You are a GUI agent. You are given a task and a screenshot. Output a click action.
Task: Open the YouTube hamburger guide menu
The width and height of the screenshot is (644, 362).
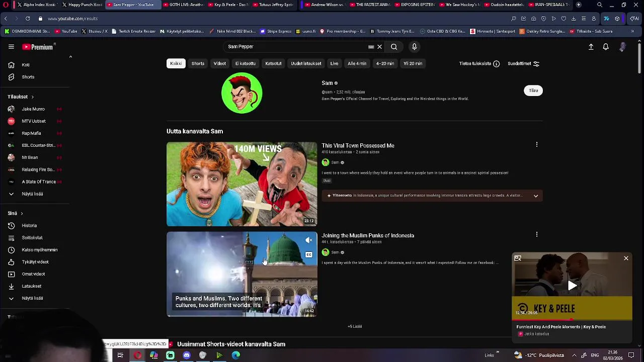click(x=11, y=47)
